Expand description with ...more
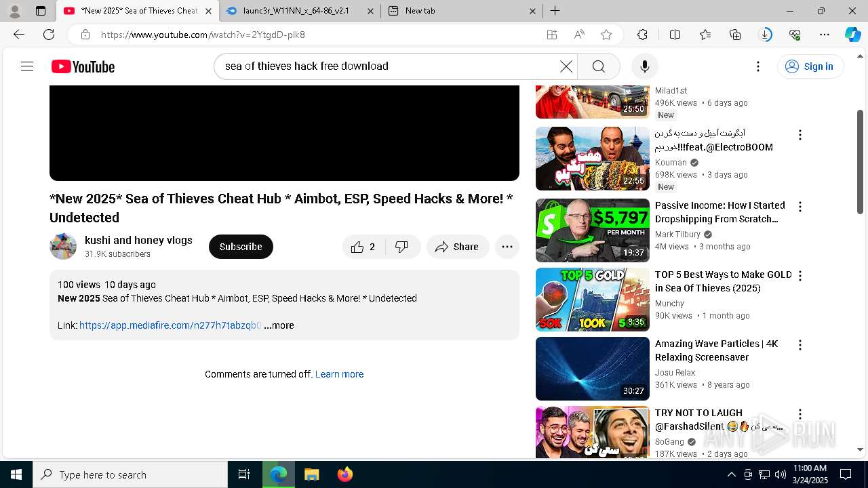The image size is (868, 488). [x=279, y=325]
